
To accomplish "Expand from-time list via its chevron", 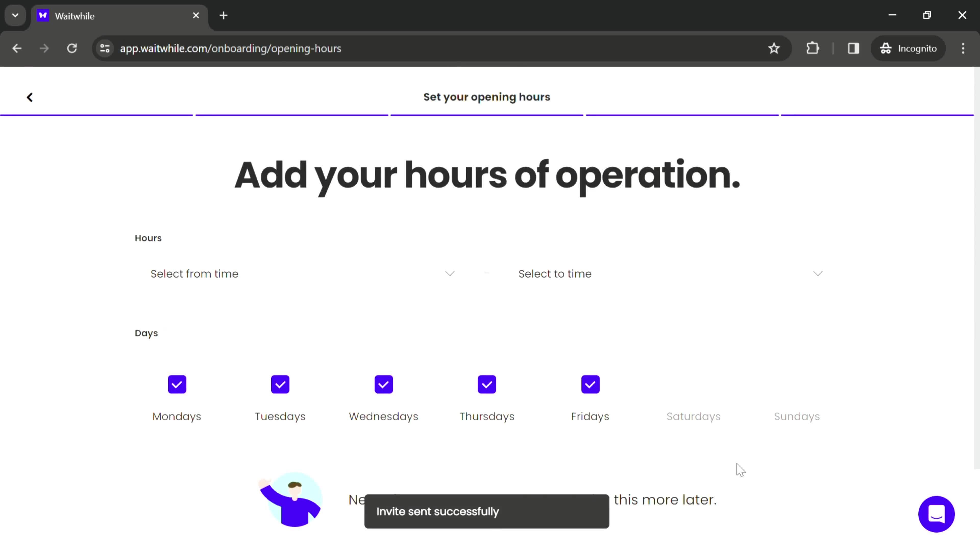I will [450, 274].
